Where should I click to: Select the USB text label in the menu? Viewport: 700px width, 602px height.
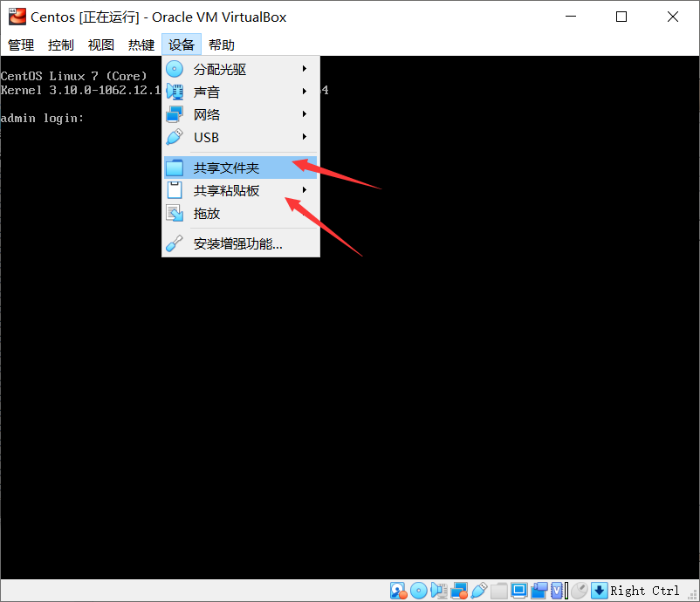[x=206, y=138]
